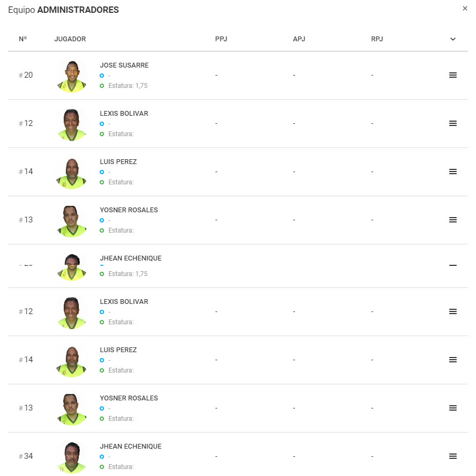Click the blue circle indicator under Jose Susarre
The image size is (476, 476).
coord(102,76)
